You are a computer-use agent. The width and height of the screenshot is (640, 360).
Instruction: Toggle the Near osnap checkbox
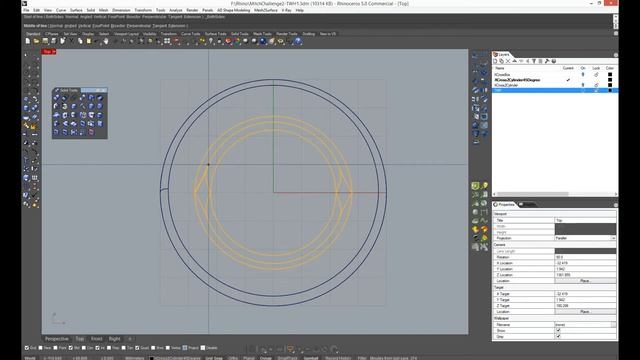(40, 348)
